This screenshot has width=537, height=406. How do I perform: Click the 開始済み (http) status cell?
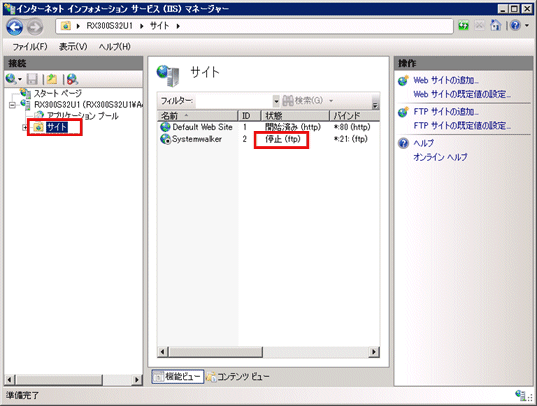point(293,127)
